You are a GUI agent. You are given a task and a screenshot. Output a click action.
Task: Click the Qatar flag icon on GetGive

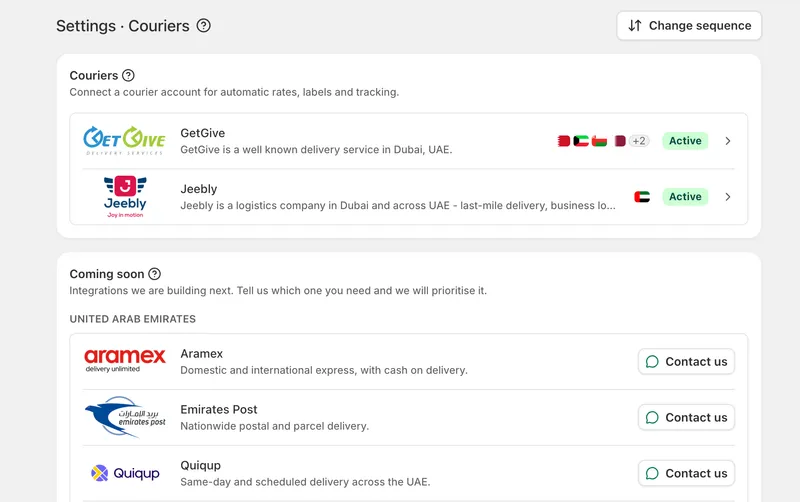tap(620, 141)
